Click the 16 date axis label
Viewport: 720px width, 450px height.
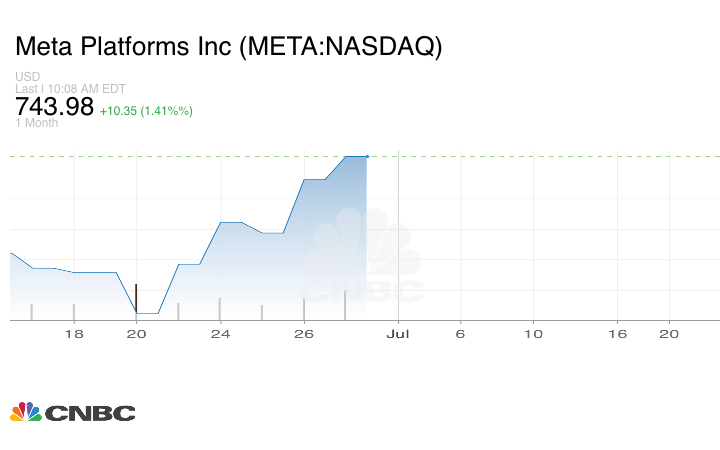[618, 333]
